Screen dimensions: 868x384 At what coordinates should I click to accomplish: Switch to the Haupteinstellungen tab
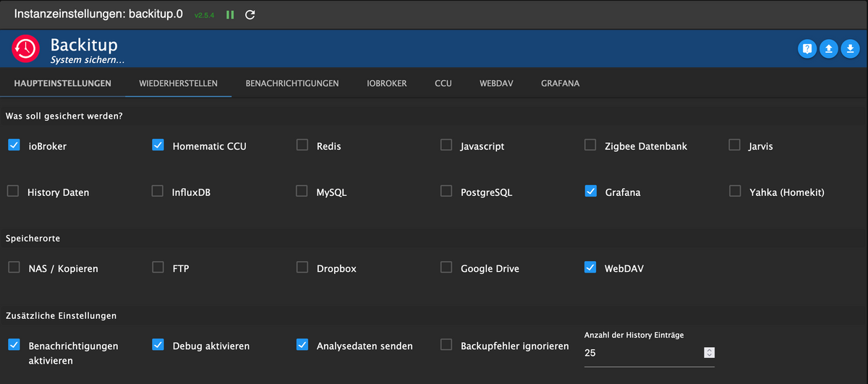tap(63, 83)
